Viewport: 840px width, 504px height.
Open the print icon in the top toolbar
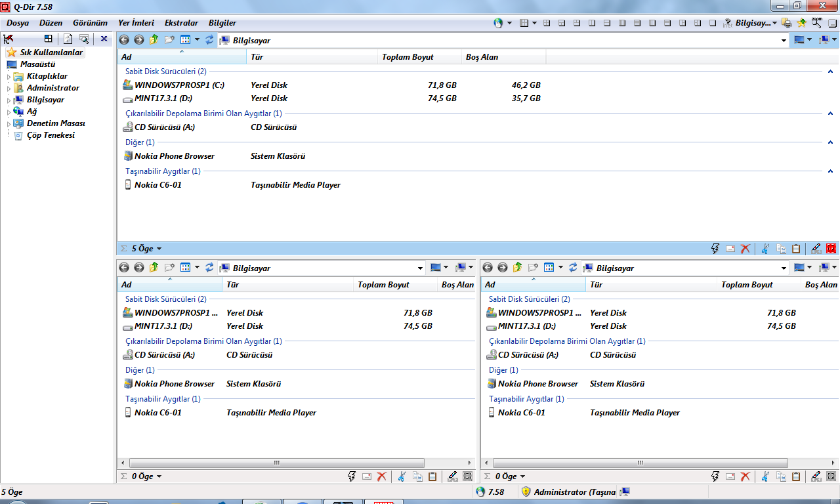click(x=787, y=23)
